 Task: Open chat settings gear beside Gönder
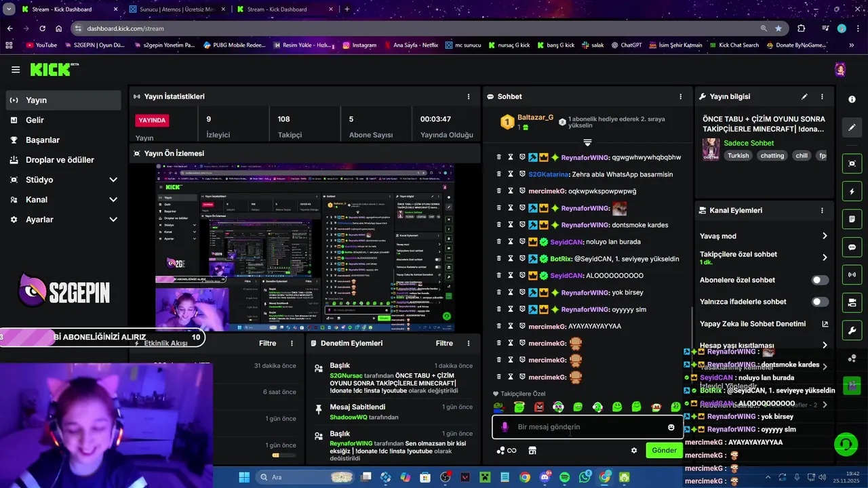click(634, 450)
